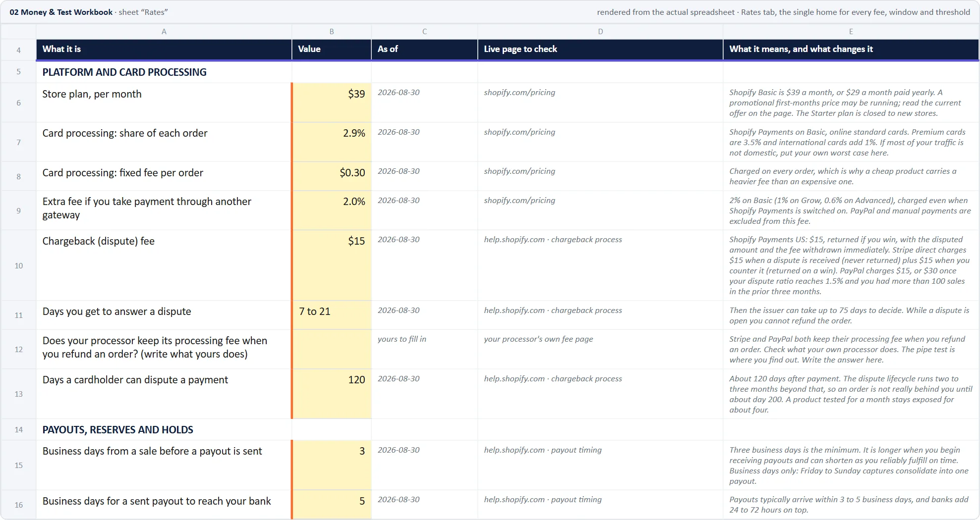Click 'Days you get to answer a dispute'
This screenshot has width=980, height=520.
point(117,312)
